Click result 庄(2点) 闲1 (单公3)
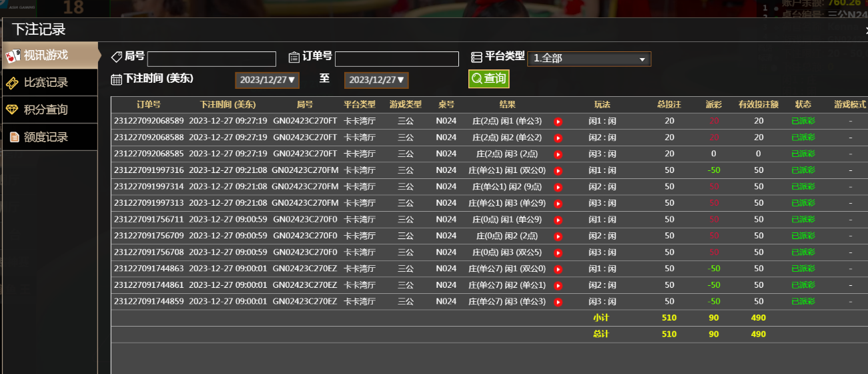 tap(507, 121)
